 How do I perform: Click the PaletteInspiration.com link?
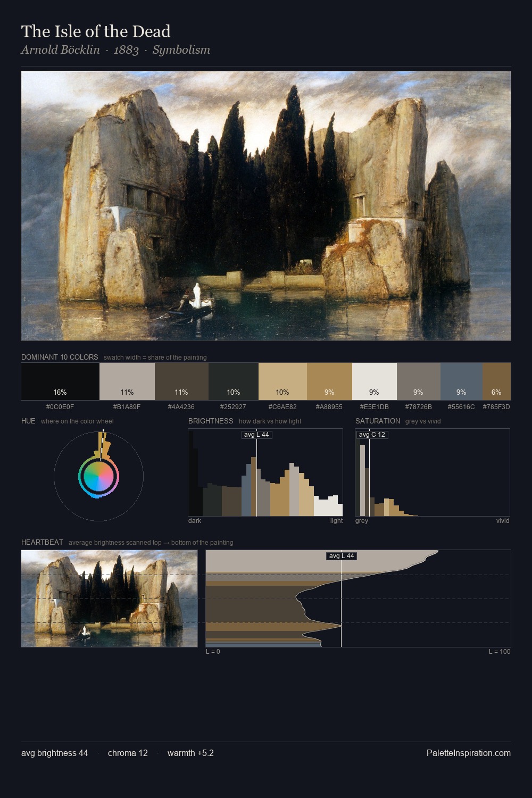click(x=469, y=753)
